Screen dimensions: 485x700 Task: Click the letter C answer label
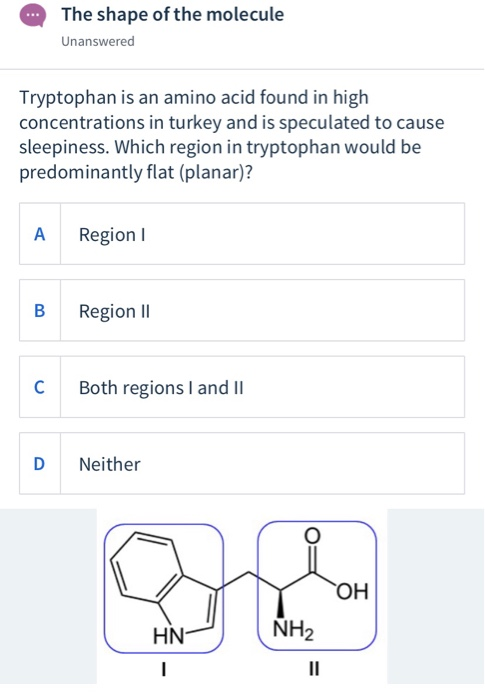40,388
